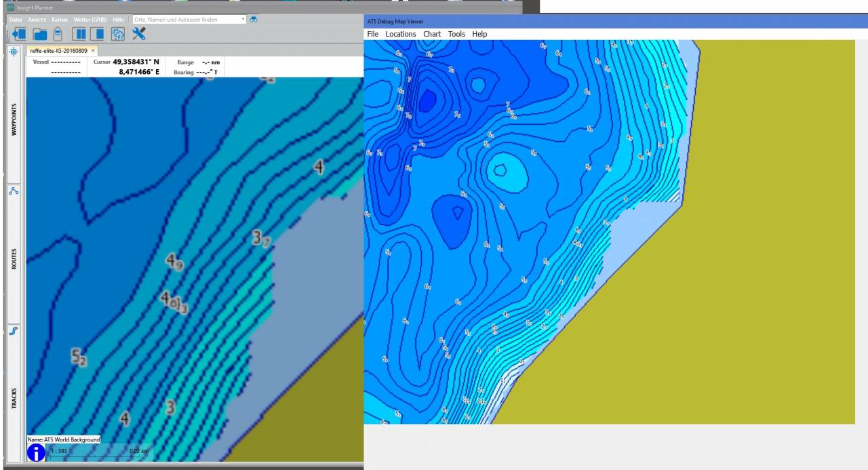Select the split view layout icon
The width and height of the screenshot is (868, 470).
[x=81, y=33]
